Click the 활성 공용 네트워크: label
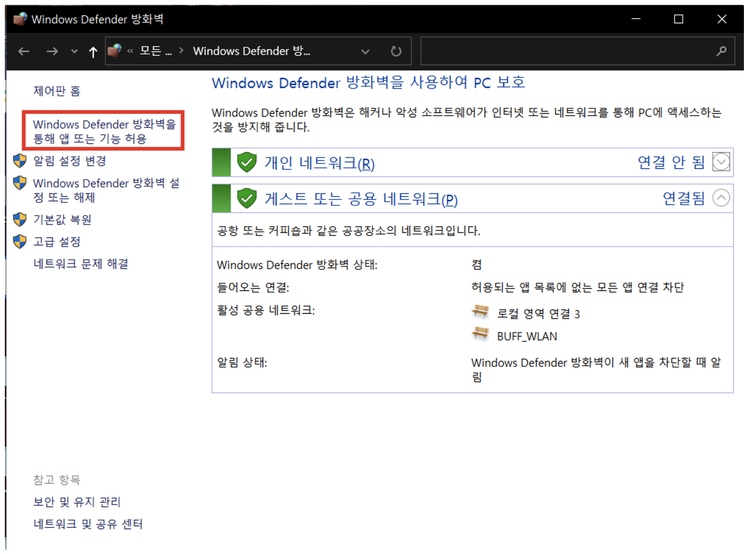Viewport: 756px width, 554px height. tap(266, 311)
